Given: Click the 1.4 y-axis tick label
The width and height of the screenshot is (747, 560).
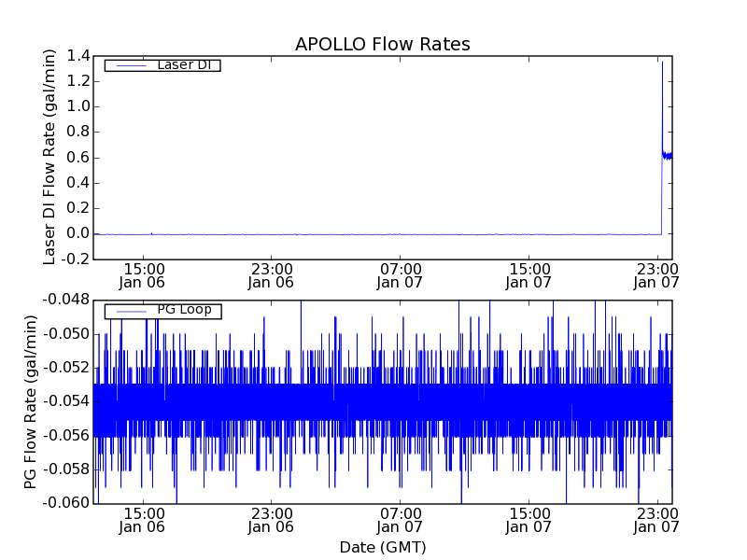Looking at the screenshot, I should (x=78, y=56).
